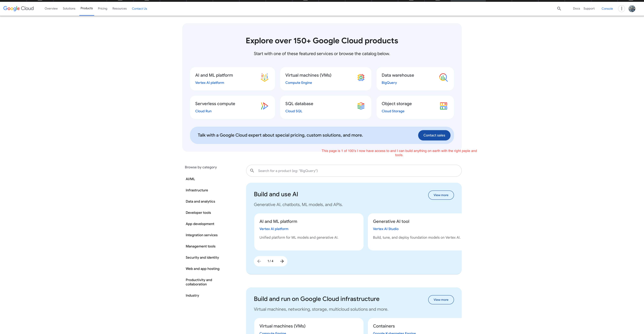Image resolution: width=644 pixels, height=334 pixels.
Task: Click the Cloud Run arrows icon
Action: tap(264, 106)
